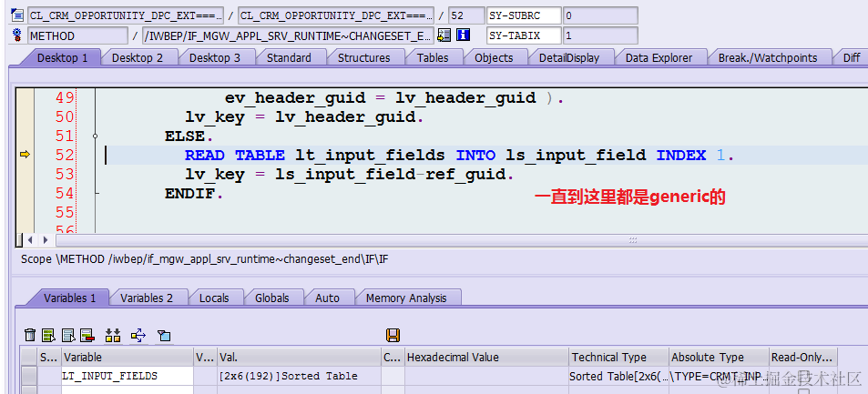This screenshot has width=868, height=394.
Task: Click the lv_key = ls_input_field-ref_guid line
Action: [350, 175]
